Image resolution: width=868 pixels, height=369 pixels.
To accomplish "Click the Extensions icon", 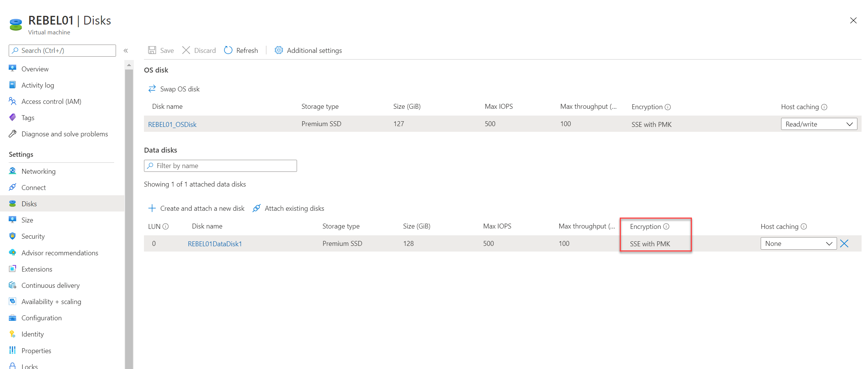I will pyautogui.click(x=12, y=269).
